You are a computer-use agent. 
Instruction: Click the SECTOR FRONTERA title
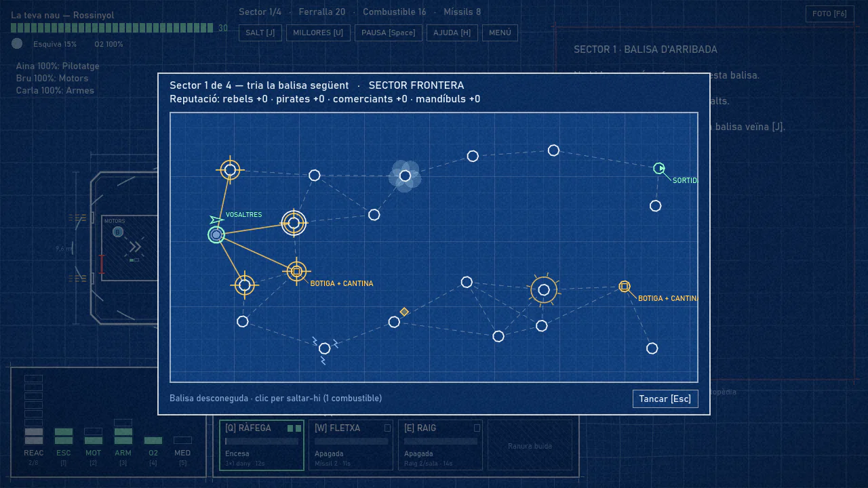point(416,85)
